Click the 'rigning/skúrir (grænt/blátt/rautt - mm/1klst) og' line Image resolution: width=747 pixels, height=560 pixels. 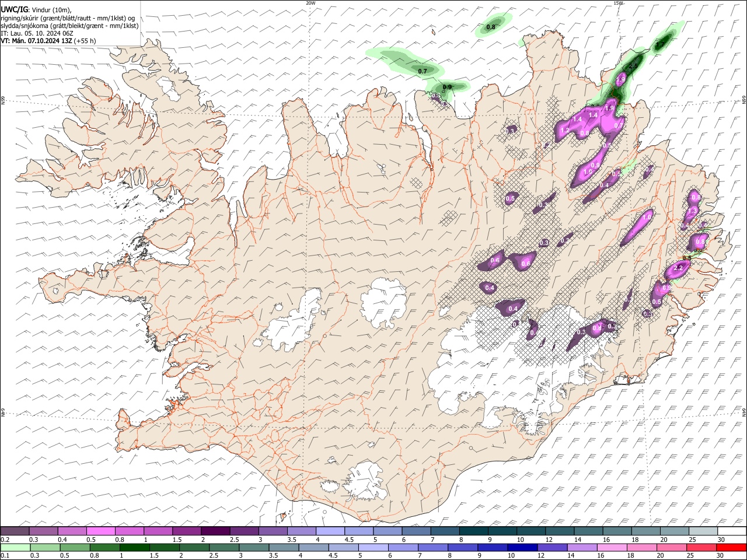(x=68, y=18)
